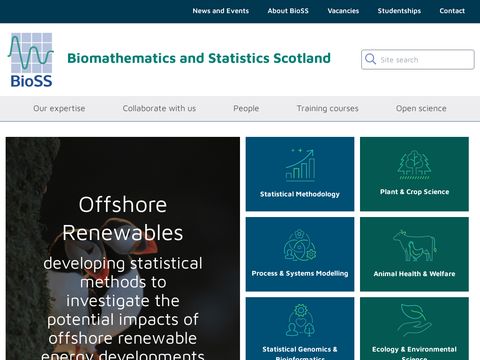The width and height of the screenshot is (480, 360).
Task: Click the trees icon in Plant & Crop Science
Action: pyautogui.click(x=414, y=164)
